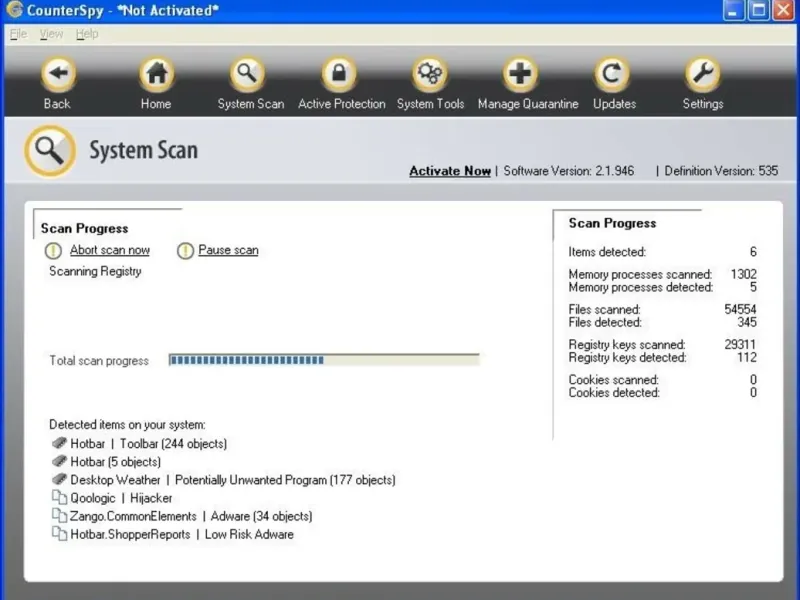Open Settings wrench icon
Image resolution: width=800 pixels, height=600 pixels.
click(x=703, y=74)
